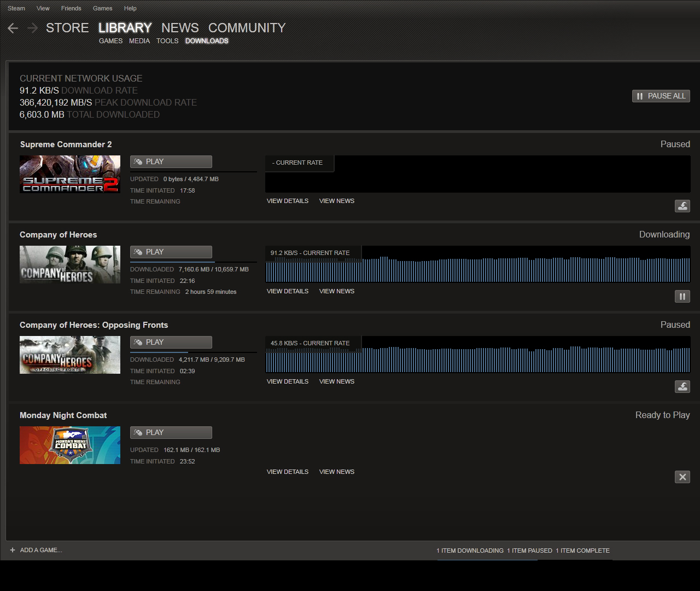This screenshot has height=591, width=700.
Task: Switch to the Store tab
Action: pyautogui.click(x=67, y=28)
